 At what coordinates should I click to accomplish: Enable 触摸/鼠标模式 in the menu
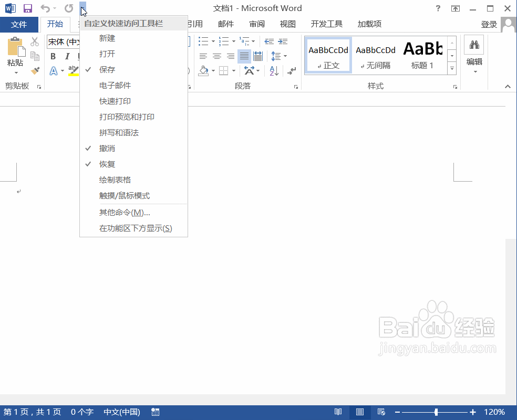click(134, 196)
